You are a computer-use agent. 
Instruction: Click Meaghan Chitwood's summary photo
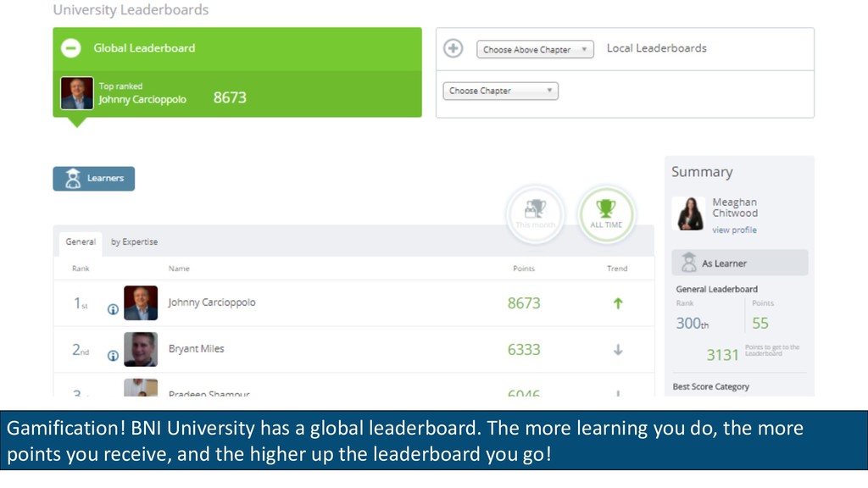[688, 213]
